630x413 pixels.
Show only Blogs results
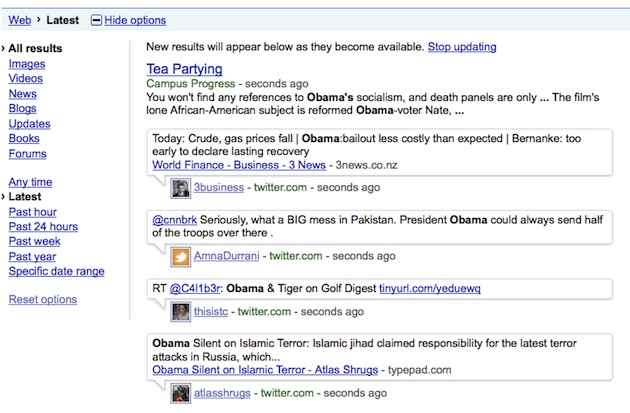coord(22,108)
